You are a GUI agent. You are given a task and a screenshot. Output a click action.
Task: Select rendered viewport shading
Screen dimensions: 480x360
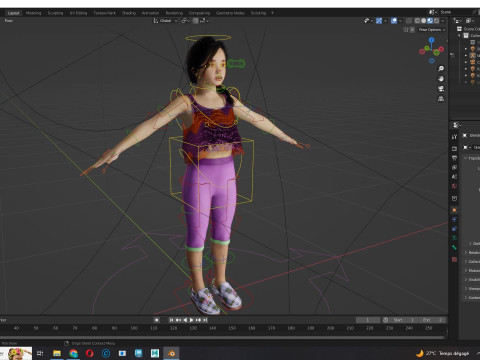(x=436, y=21)
